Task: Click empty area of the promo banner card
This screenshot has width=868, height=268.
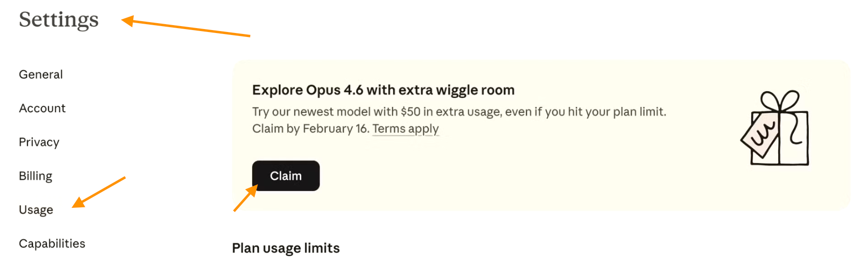Action: pos(542,177)
